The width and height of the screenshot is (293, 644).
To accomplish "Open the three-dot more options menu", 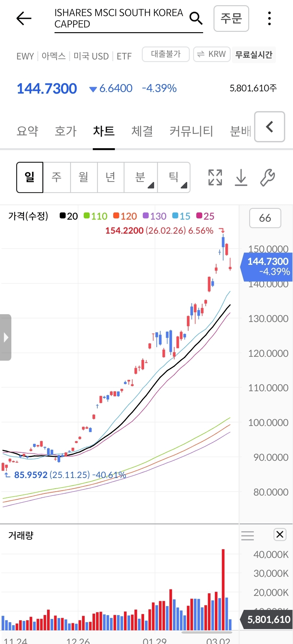I will point(269,18).
